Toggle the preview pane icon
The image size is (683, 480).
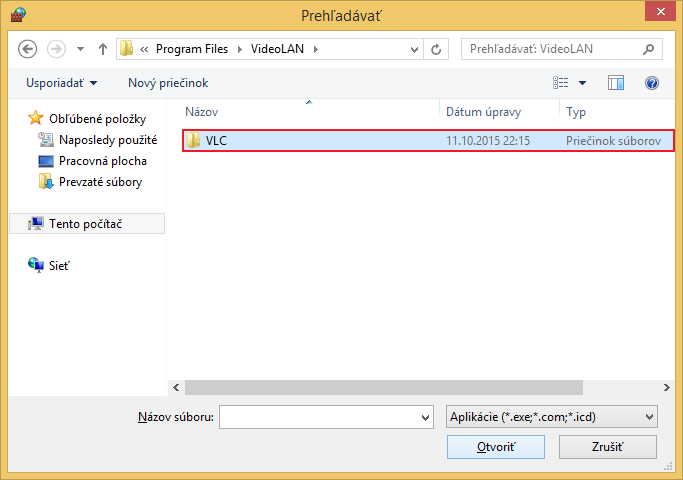[616, 83]
